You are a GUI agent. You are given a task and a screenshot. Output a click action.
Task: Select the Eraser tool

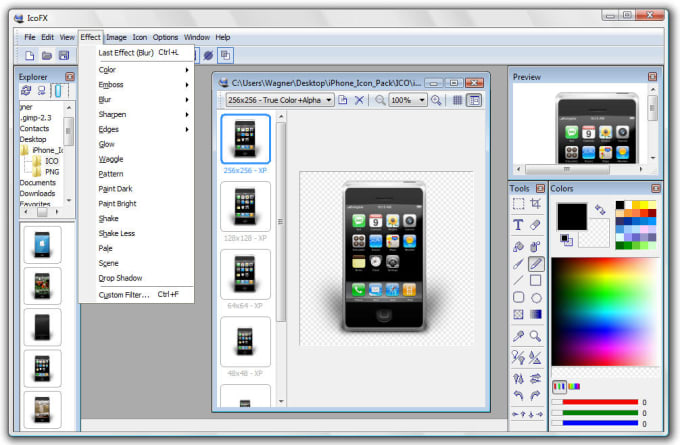[x=536, y=225]
